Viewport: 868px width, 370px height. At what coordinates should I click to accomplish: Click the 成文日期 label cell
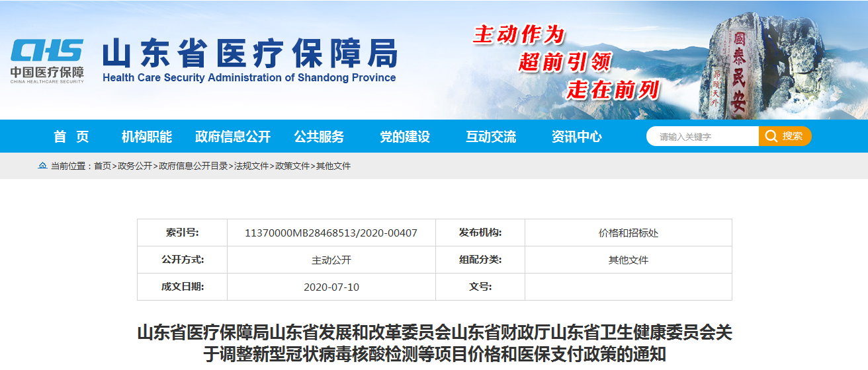pos(183,287)
